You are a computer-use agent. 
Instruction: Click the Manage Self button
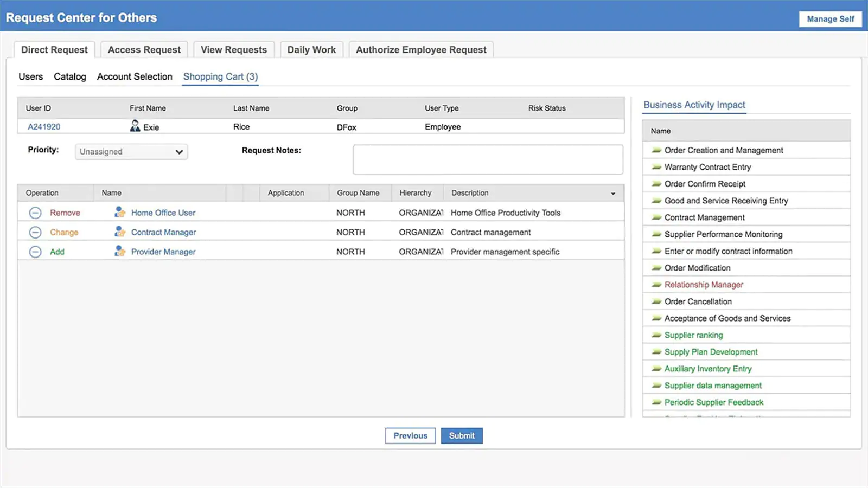[831, 19]
